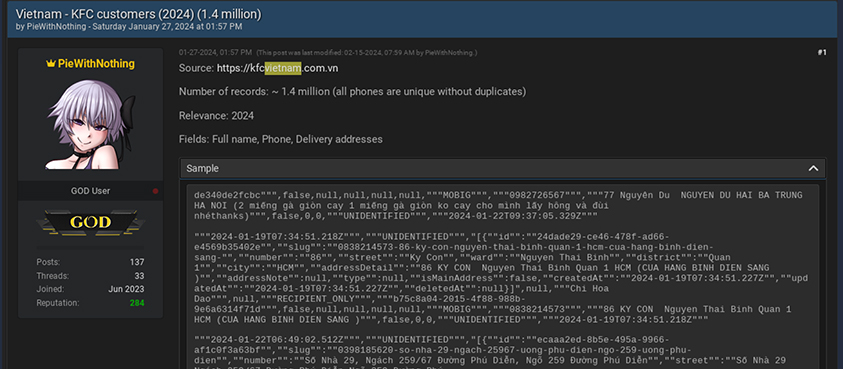The height and width of the screenshot is (369, 843).
Task: Open the PieWithNothing profile from the sidebar username
Action: 96,64
